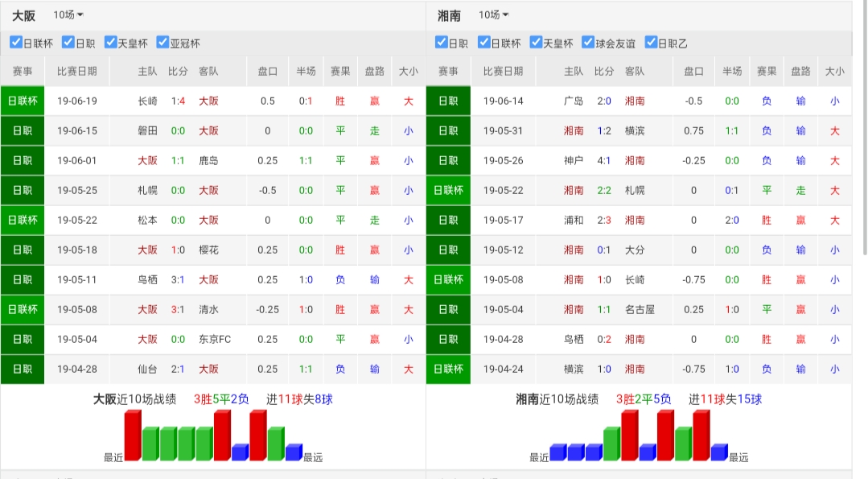This screenshot has width=868, height=479.
Task: Disable the 日职乙 filter checkbox
Action: click(651, 43)
